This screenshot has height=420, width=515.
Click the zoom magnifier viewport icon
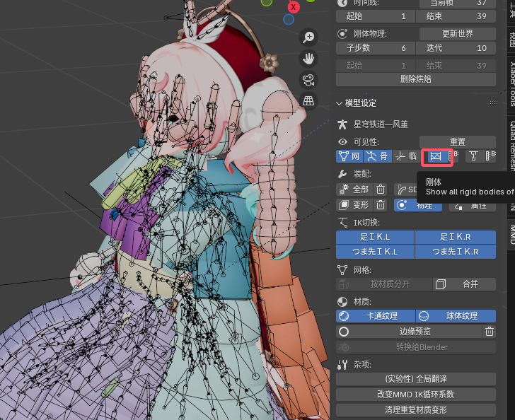(308, 37)
